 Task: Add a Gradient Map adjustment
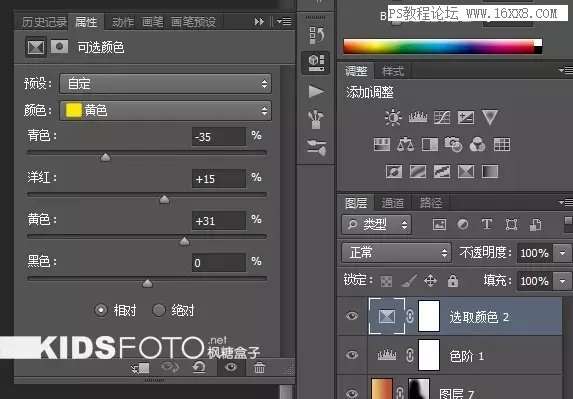pyautogui.click(x=490, y=171)
